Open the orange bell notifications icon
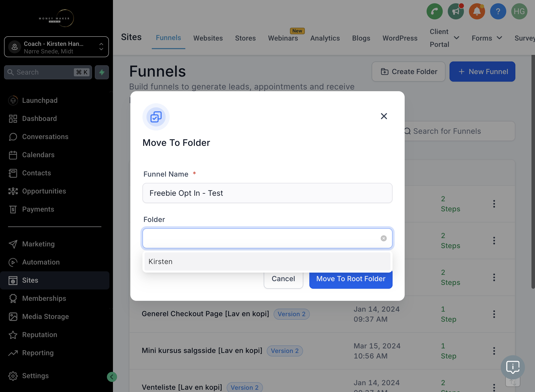The image size is (535, 392). click(x=477, y=11)
